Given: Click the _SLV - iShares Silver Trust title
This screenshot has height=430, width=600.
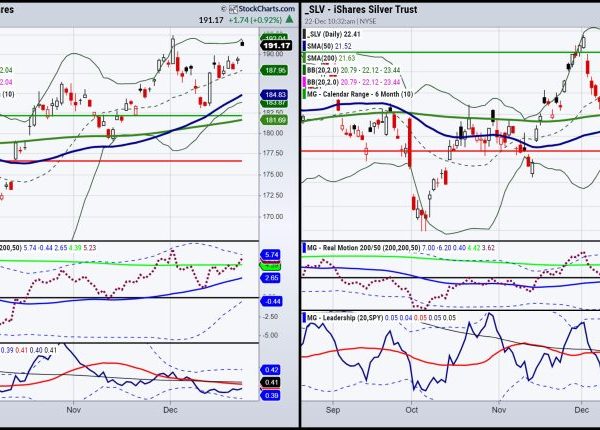Looking at the screenshot, I should pos(361,9).
